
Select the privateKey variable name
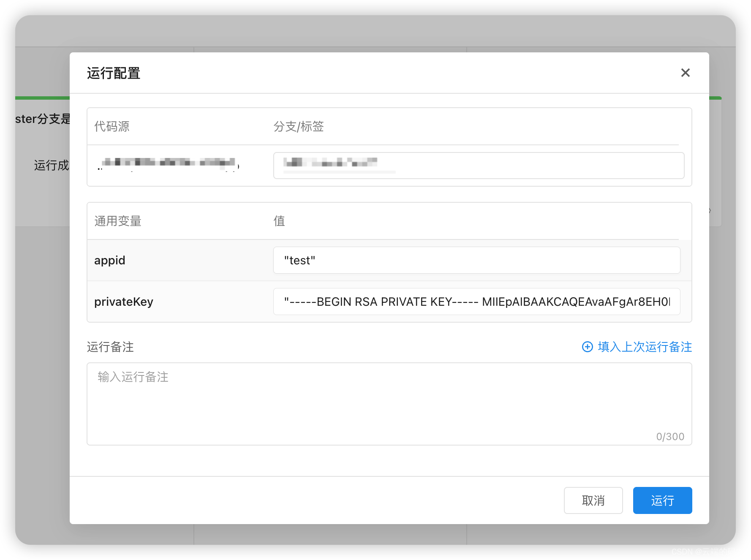124,302
